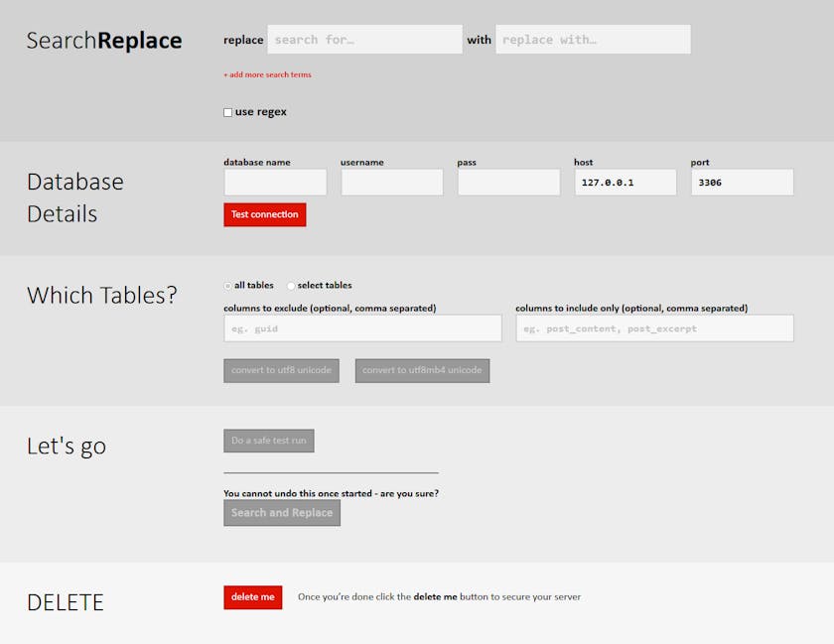Click the 'replace with…' input field
The height and width of the screenshot is (644, 834).
point(593,40)
